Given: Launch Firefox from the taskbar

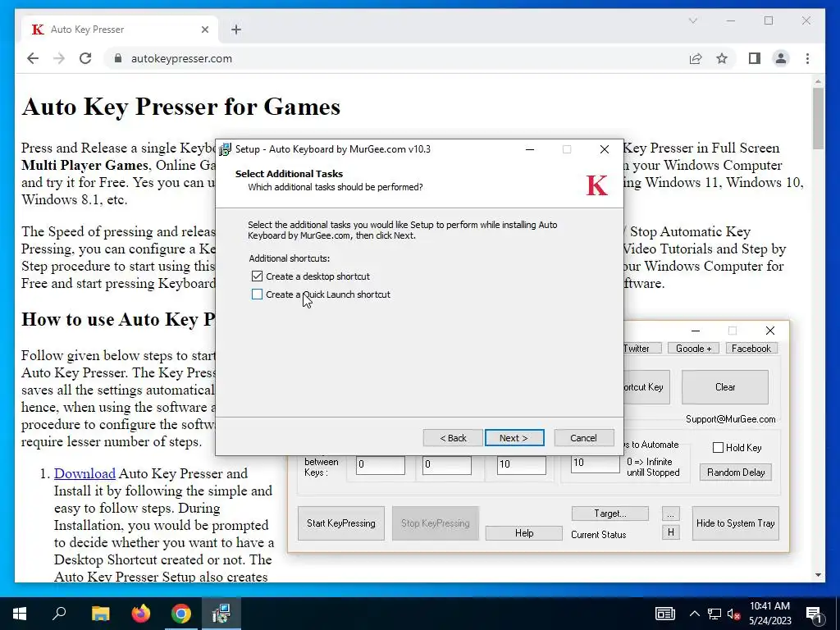Looking at the screenshot, I should point(141,614).
